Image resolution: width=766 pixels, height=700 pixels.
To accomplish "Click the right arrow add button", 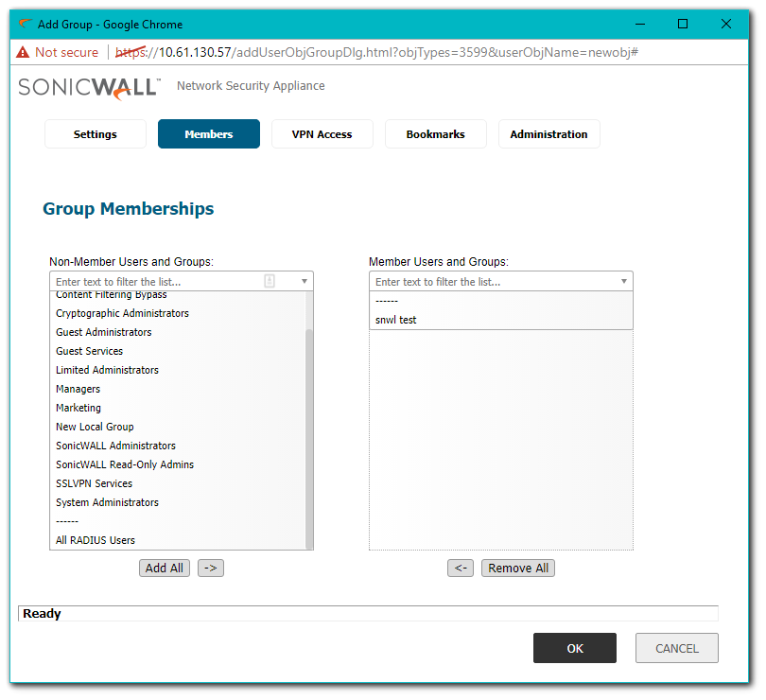I will click(210, 568).
